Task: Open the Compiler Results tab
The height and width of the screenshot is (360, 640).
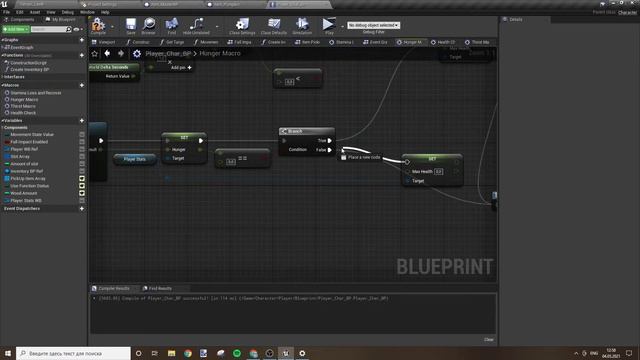Action: pyautogui.click(x=111, y=289)
